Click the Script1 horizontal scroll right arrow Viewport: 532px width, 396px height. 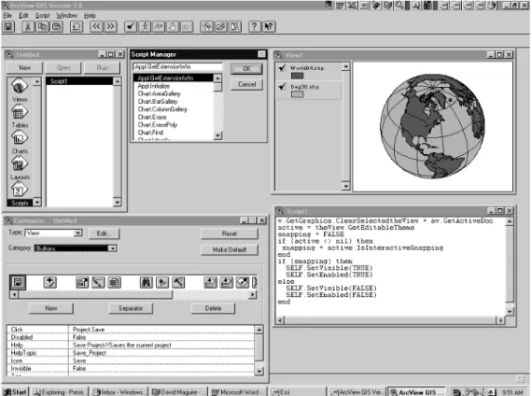point(500,320)
